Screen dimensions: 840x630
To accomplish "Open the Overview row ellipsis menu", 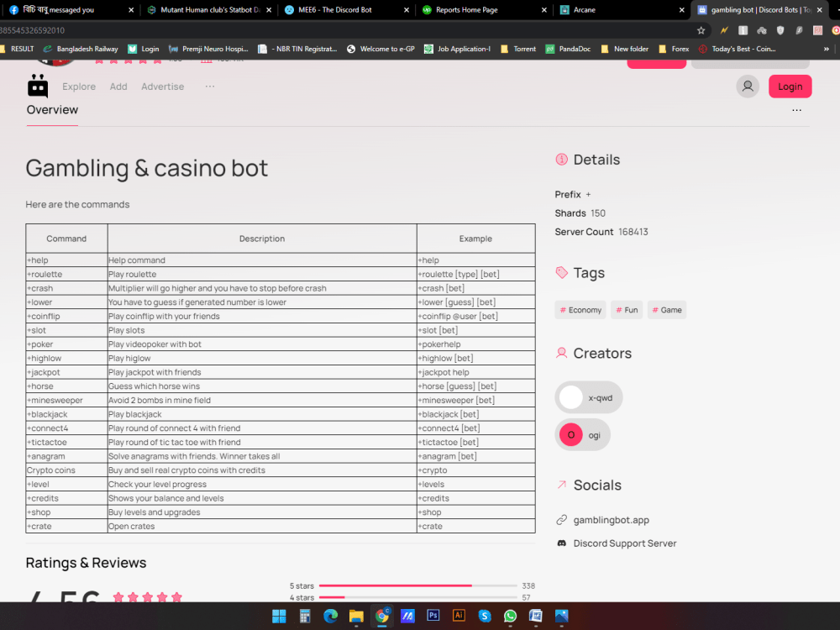I will [x=796, y=110].
